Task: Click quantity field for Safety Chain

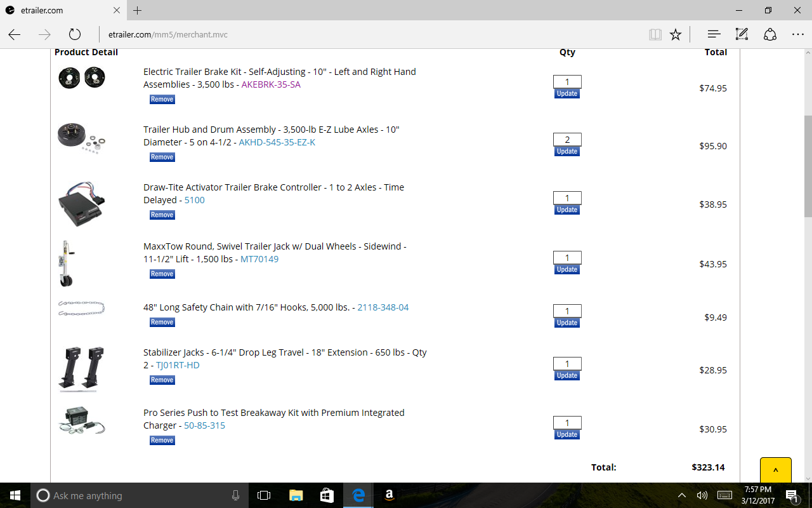Action: 567,311
